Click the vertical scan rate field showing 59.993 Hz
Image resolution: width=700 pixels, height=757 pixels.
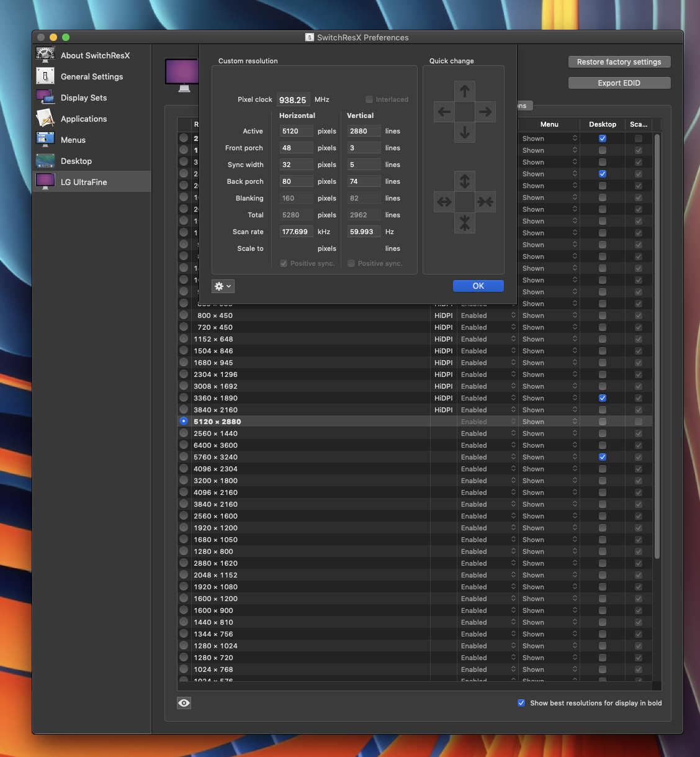[x=364, y=232]
